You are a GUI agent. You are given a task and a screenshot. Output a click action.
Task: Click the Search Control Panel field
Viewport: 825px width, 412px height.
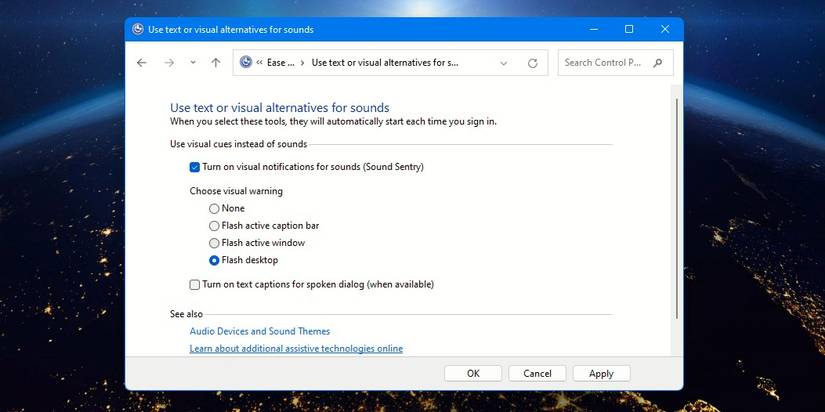603,63
